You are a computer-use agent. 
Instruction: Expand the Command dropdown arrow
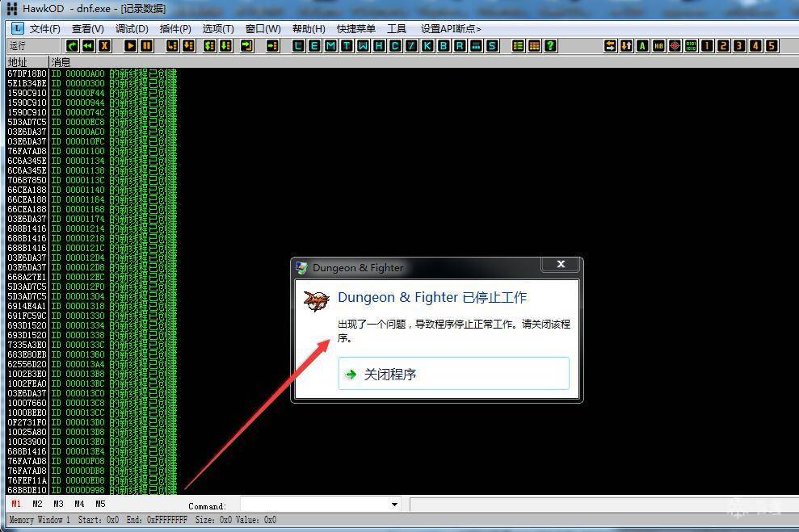394,505
